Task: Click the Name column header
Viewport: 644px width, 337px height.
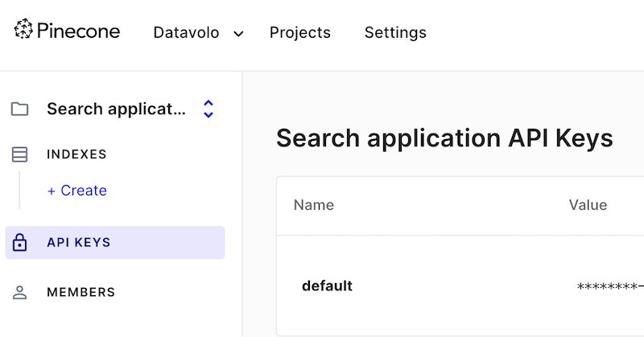Action: coord(314,205)
